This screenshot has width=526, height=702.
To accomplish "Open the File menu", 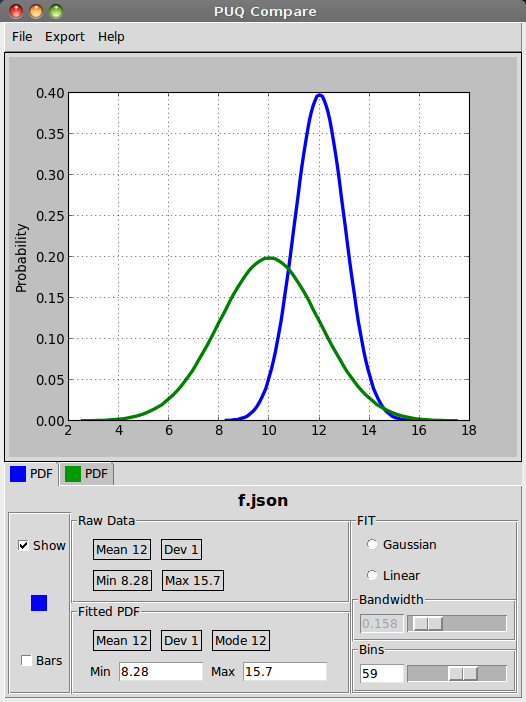I will 22,37.
